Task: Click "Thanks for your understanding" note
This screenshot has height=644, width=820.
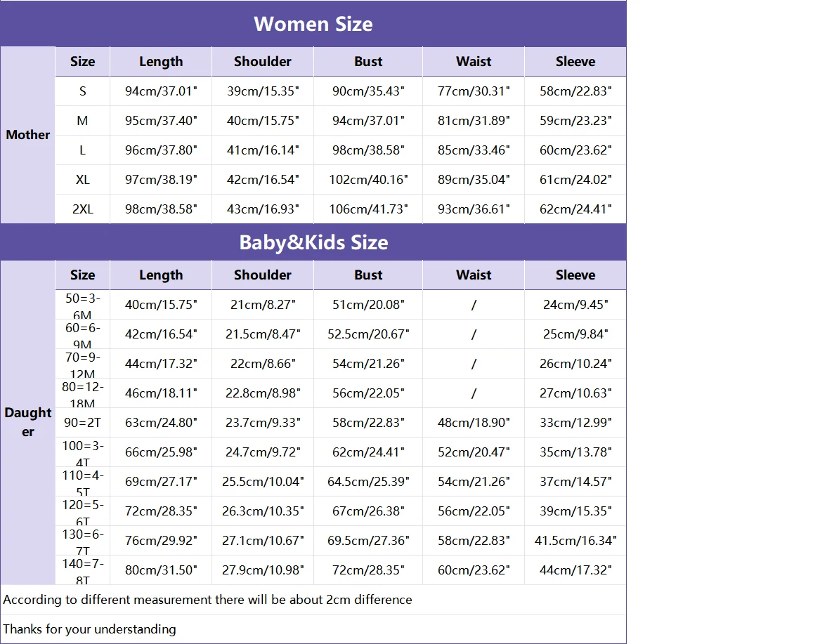Action: point(89,629)
